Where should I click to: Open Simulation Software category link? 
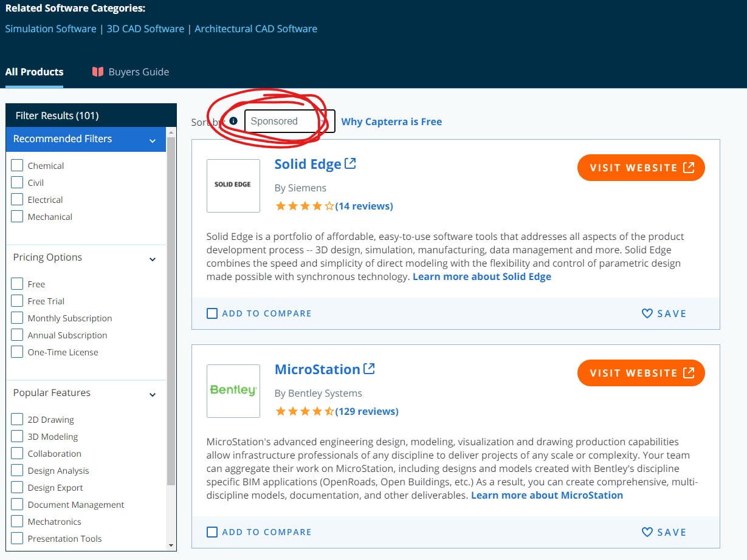tap(50, 29)
